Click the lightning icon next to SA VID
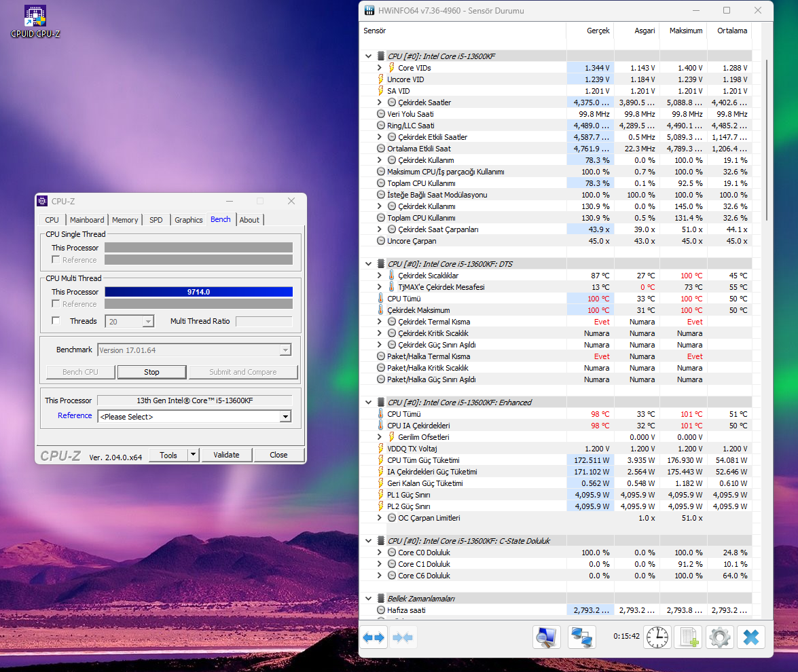Screen dimensions: 798x672 pos(381,90)
